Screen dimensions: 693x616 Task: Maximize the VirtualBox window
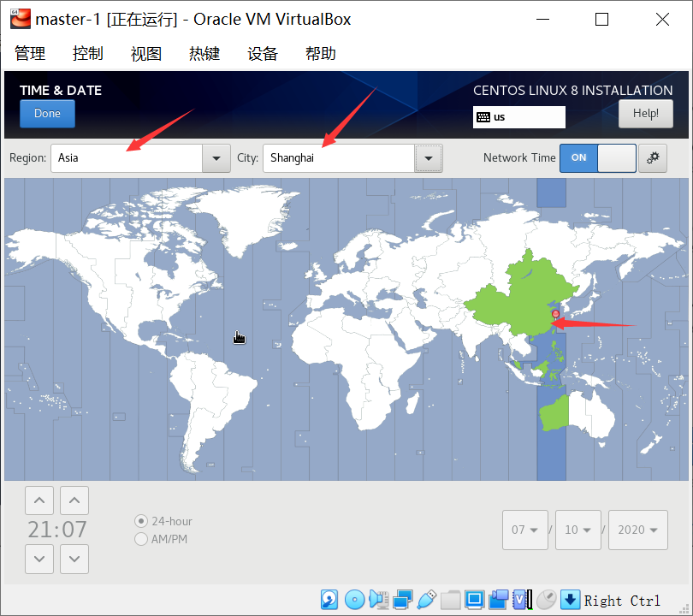(x=601, y=20)
